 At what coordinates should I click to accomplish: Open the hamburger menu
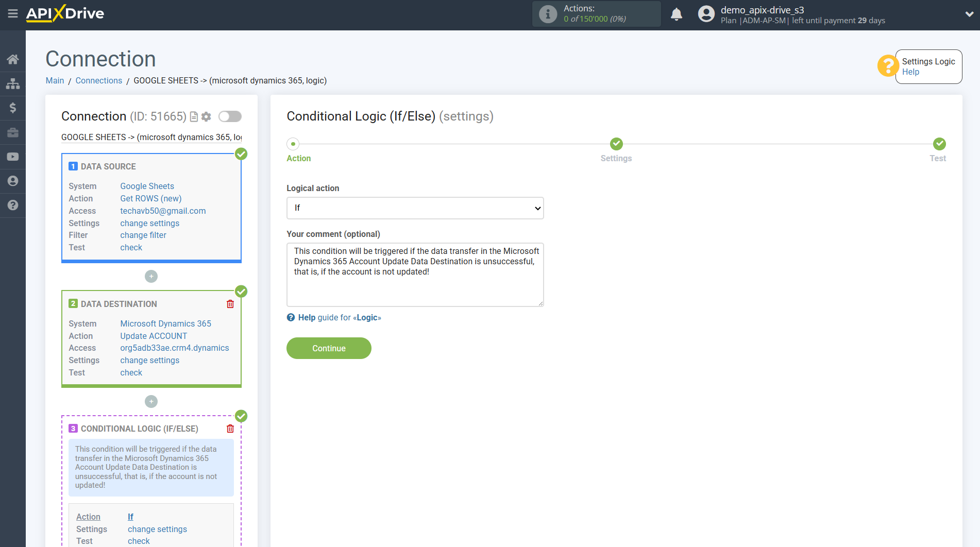13,14
